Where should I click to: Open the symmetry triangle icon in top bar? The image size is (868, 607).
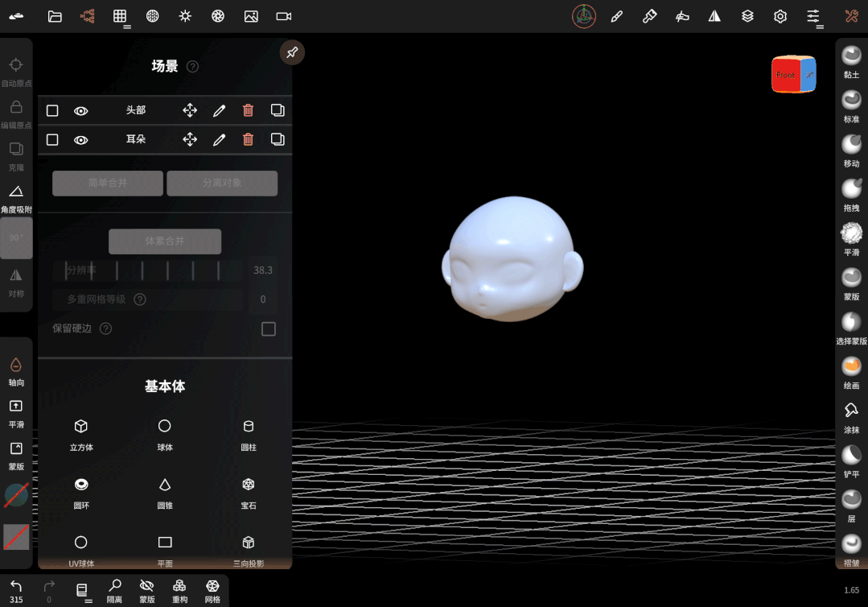click(714, 17)
